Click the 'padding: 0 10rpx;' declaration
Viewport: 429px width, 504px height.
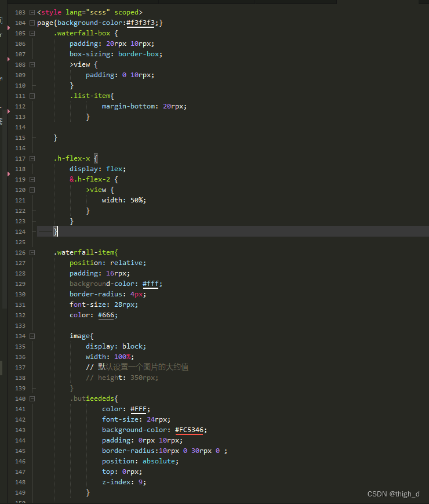(120, 75)
